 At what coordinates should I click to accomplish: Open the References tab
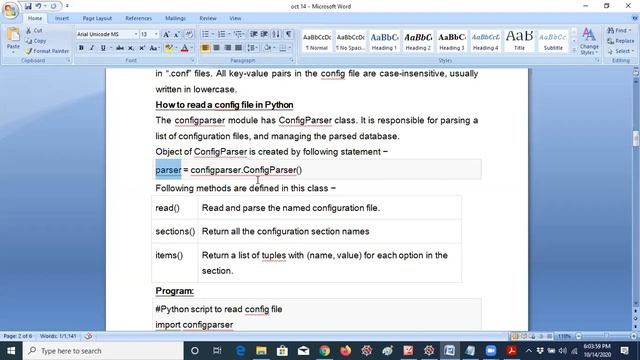click(x=138, y=18)
